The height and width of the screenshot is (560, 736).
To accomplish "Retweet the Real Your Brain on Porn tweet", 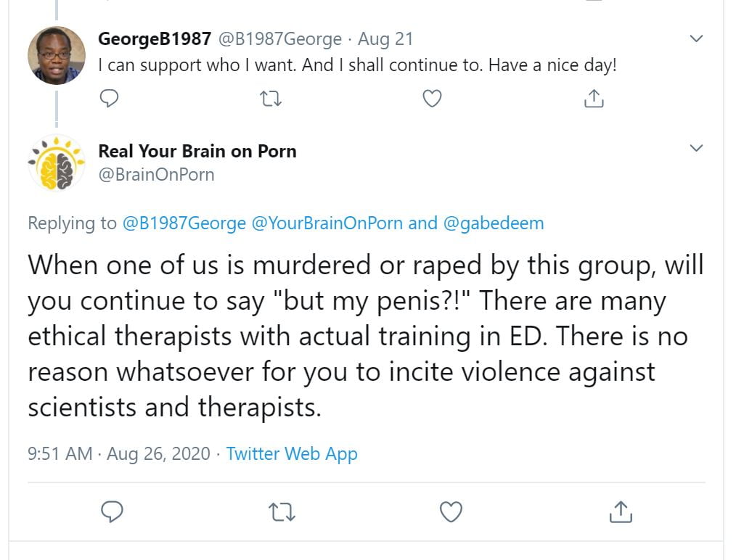I will tap(281, 511).
